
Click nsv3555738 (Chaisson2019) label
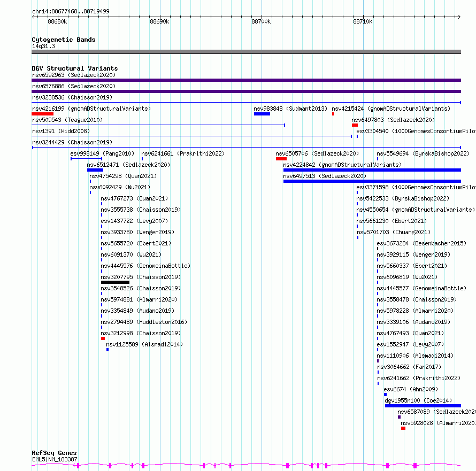[141, 210]
